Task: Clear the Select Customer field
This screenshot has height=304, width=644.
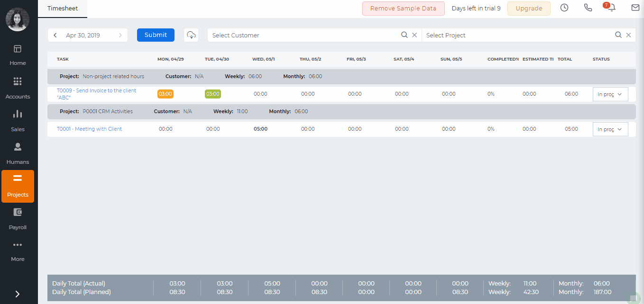Action: point(414,35)
